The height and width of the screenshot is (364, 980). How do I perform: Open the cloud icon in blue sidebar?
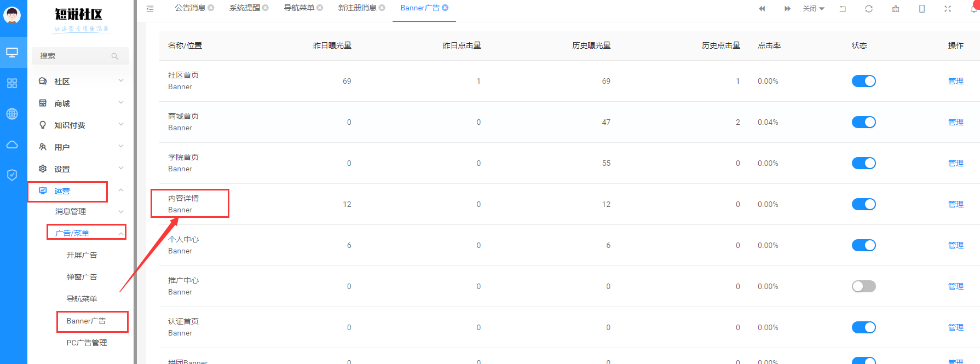tap(12, 145)
